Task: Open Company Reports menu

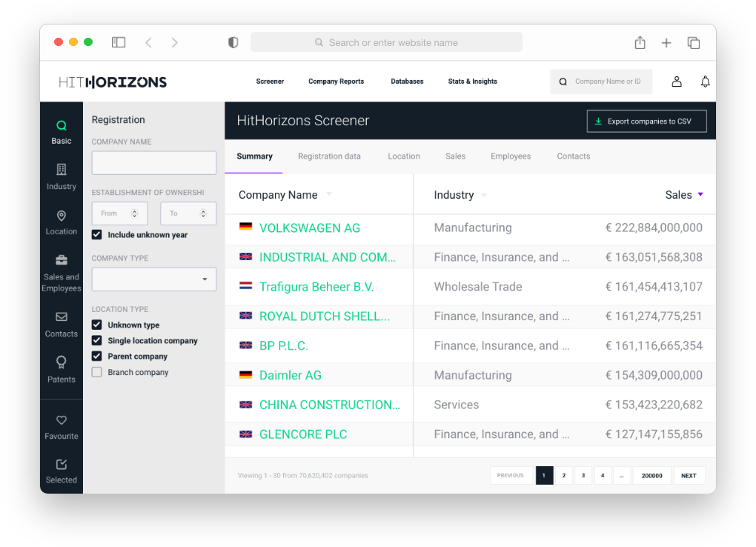Action: (x=336, y=82)
